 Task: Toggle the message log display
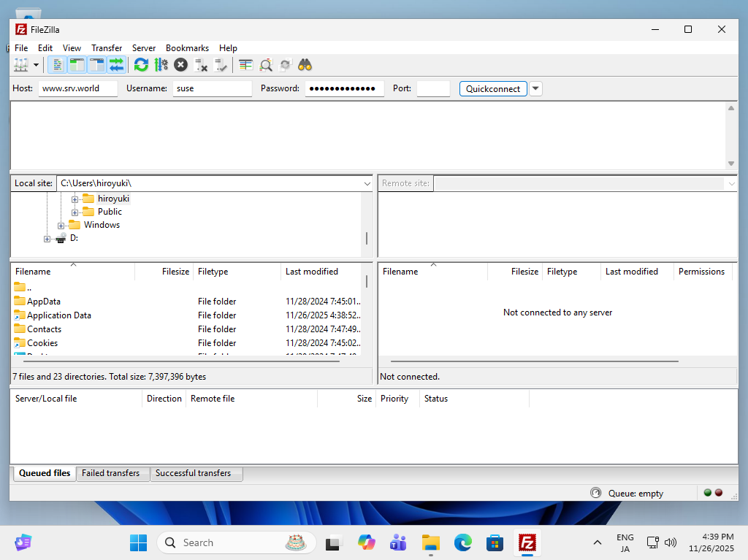pyautogui.click(x=57, y=65)
